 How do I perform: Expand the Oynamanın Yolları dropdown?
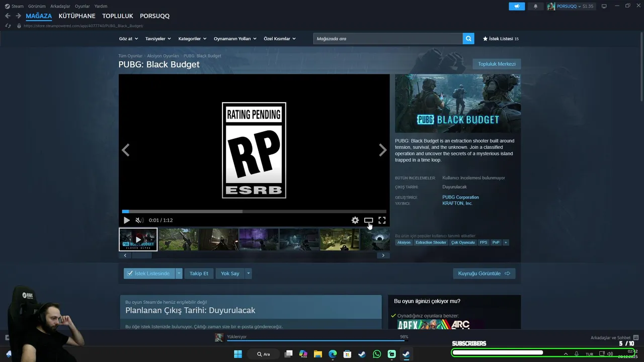tap(235, 39)
